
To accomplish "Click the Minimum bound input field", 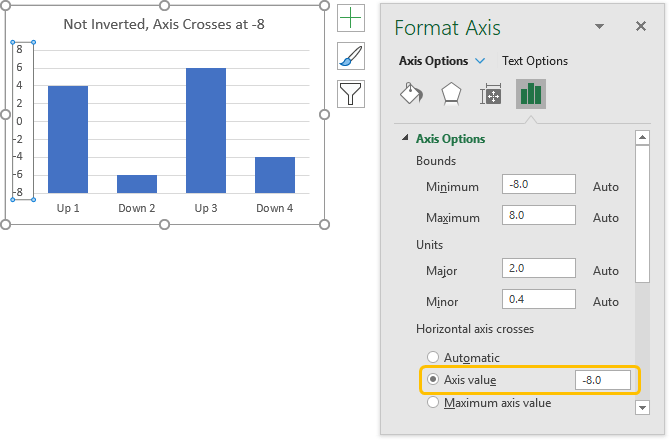I will (x=540, y=185).
